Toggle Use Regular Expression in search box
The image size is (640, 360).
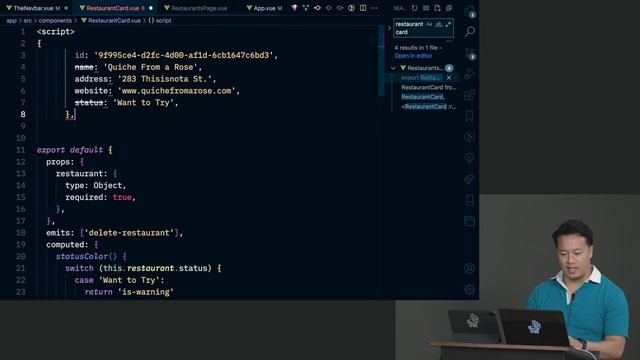pos(448,24)
